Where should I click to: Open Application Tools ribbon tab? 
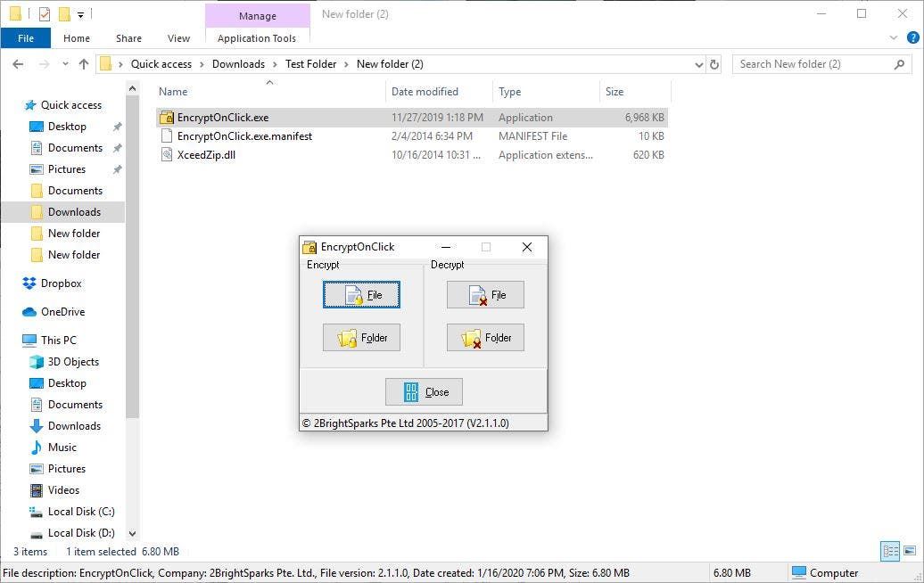pos(257,38)
